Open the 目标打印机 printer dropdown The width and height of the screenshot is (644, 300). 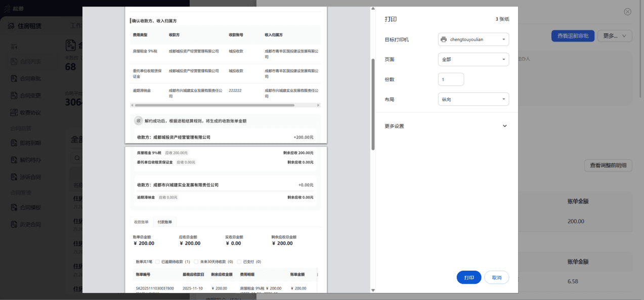(x=473, y=39)
